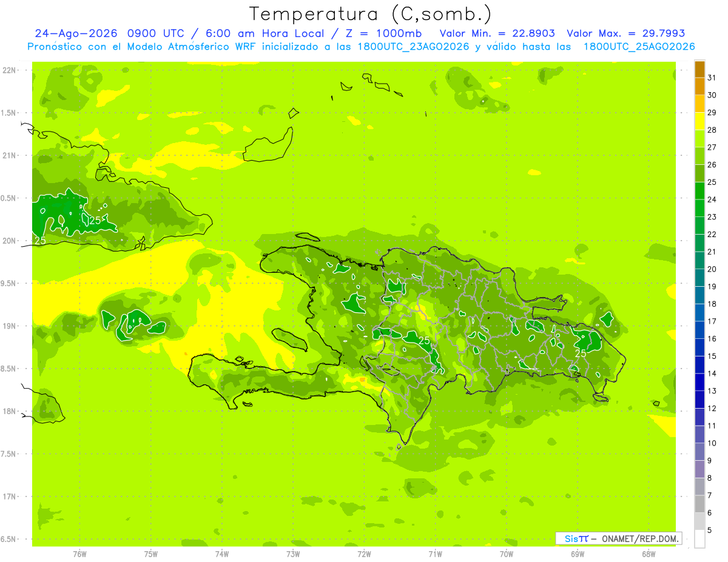Pick orange legend swatch between 30 and 31

click(x=699, y=87)
